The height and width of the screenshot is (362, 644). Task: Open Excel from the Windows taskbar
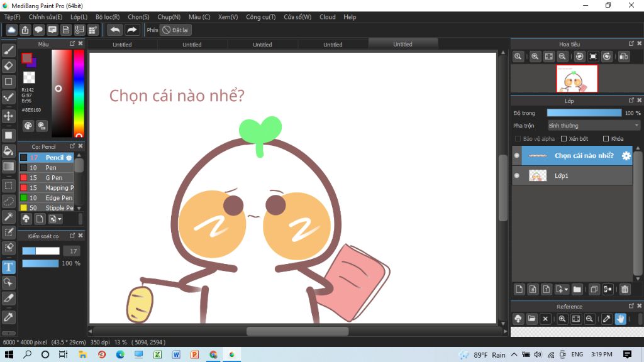pyautogui.click(x=157, y=354)
